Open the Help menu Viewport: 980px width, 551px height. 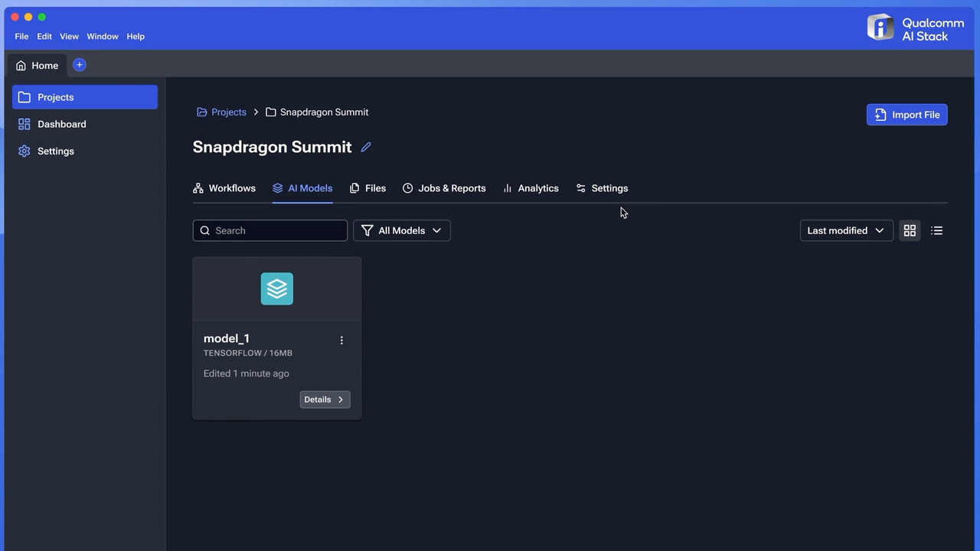pyautogui.click(x=136, y=36)
